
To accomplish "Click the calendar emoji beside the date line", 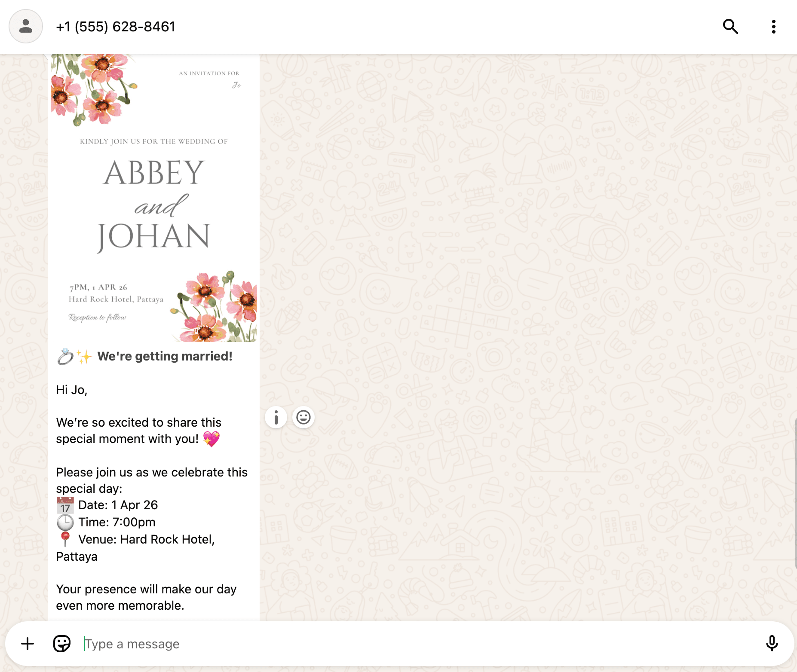I will click(x=65, y=505).
